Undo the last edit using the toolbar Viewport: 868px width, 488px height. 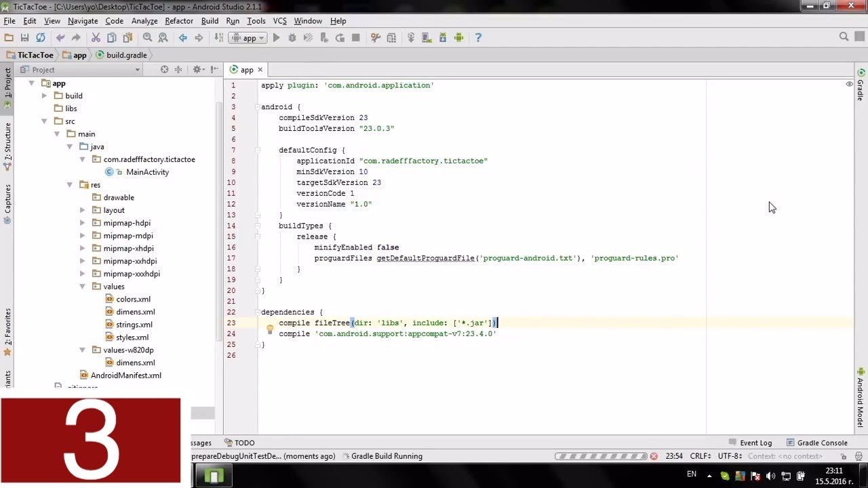coord(60,38)
